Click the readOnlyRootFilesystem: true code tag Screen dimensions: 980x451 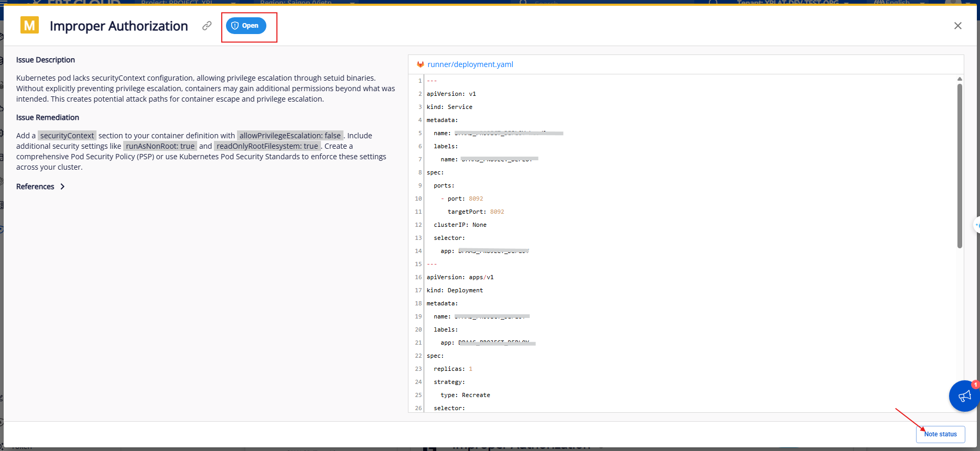(x=267, y=146)
